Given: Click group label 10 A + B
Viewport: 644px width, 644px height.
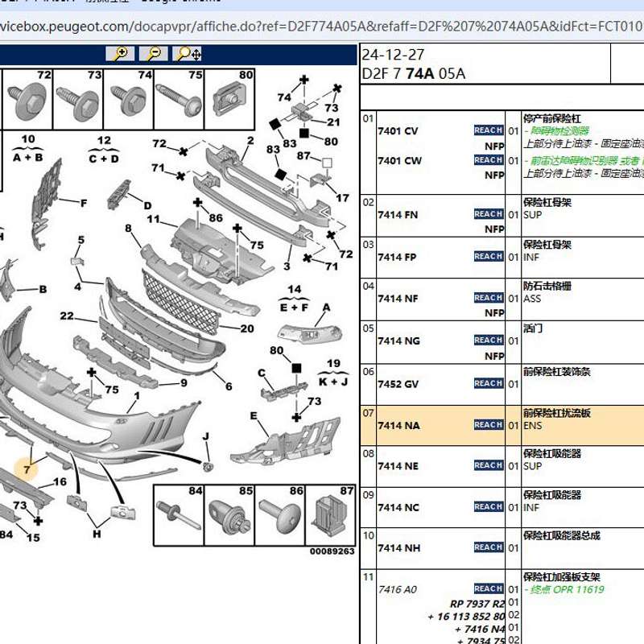Looking at the screenshot, I should coord(28,148).
